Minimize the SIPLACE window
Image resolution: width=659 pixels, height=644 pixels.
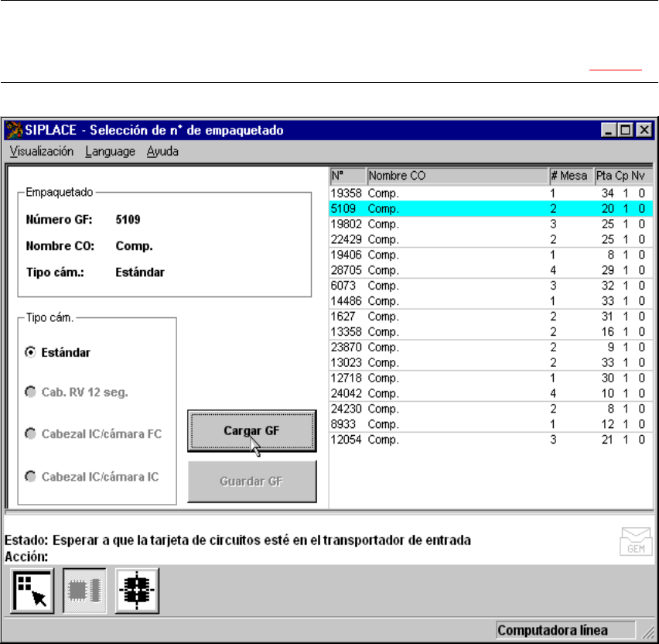[609, 130]
